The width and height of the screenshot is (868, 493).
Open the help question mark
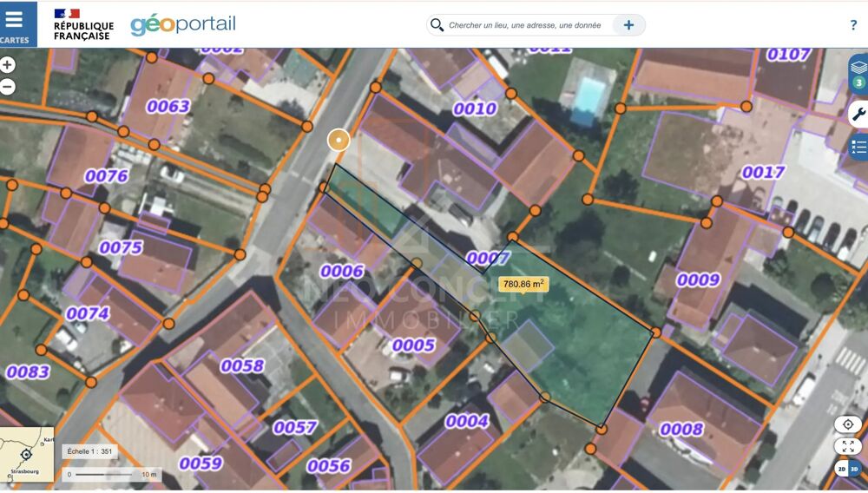[853, 25]
